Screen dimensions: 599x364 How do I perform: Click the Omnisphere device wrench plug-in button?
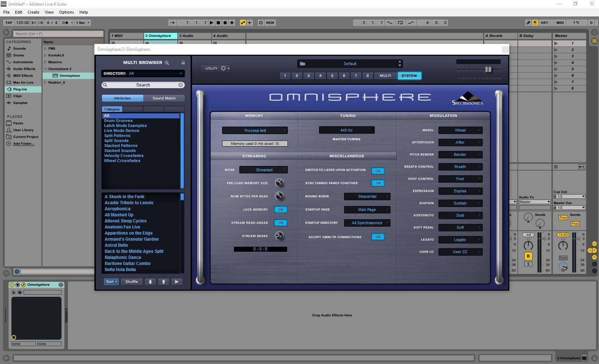[x=23, y=285]
